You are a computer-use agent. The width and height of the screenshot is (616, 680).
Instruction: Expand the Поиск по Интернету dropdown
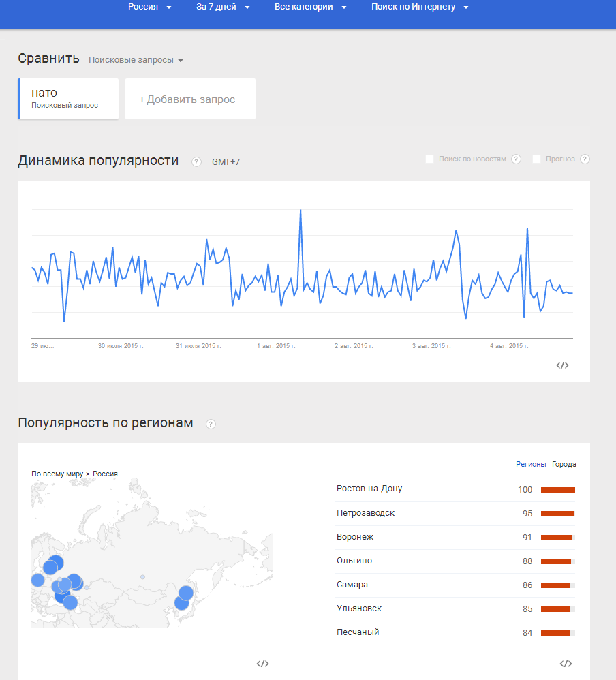pos(420,7)
